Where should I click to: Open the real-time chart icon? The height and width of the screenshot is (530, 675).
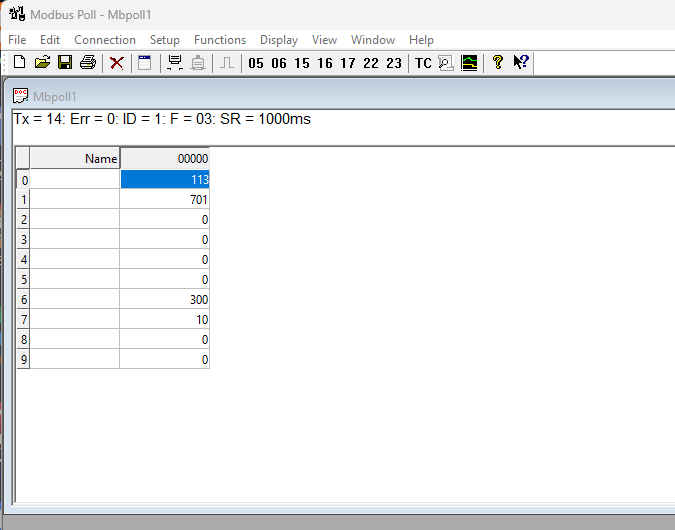[469, 63]
